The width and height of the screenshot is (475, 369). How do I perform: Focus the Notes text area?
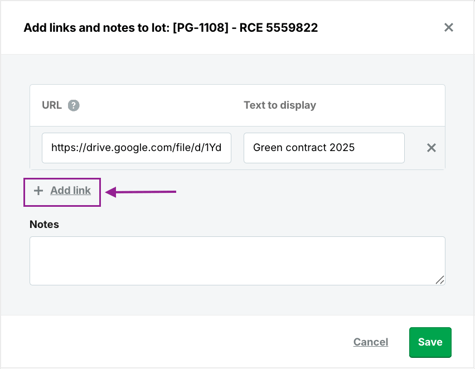coord(237,261)
